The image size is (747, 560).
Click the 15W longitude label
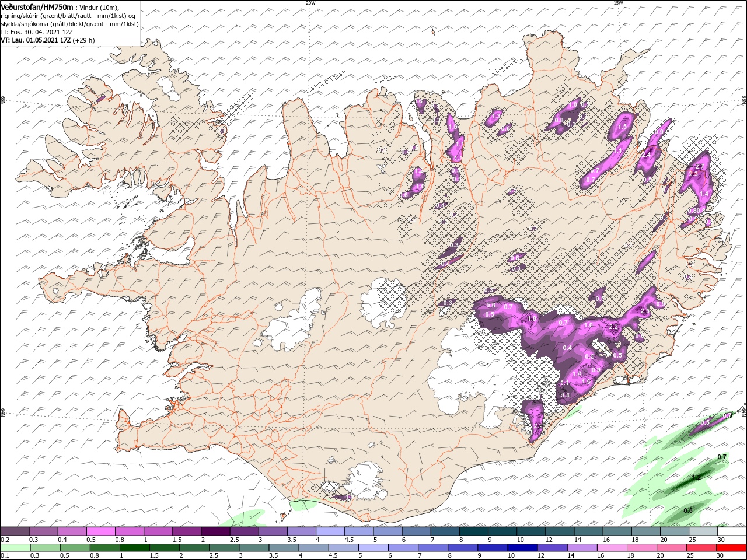[x=618, y=3]
